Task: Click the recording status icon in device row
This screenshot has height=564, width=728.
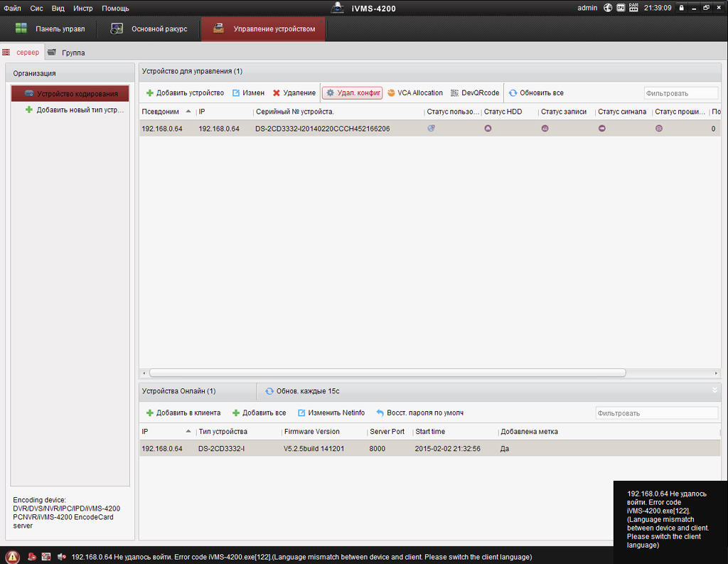Action: (545, 128)
